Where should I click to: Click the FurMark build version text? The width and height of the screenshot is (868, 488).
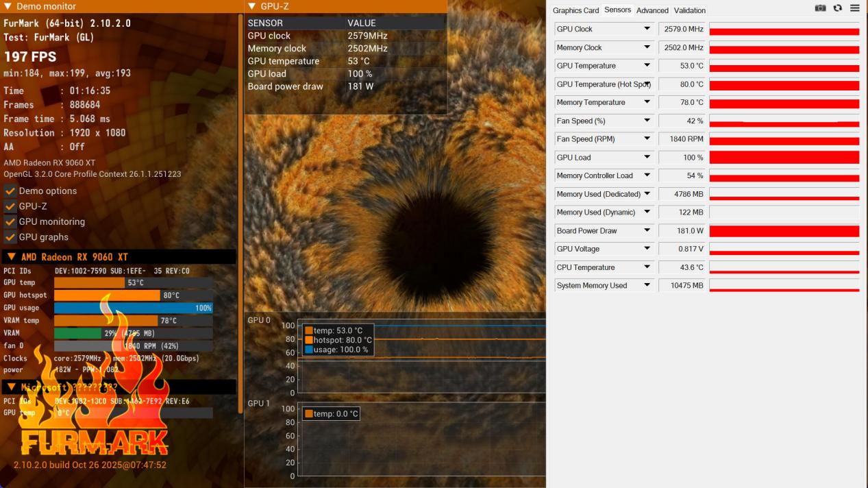(x=90, y=465)
